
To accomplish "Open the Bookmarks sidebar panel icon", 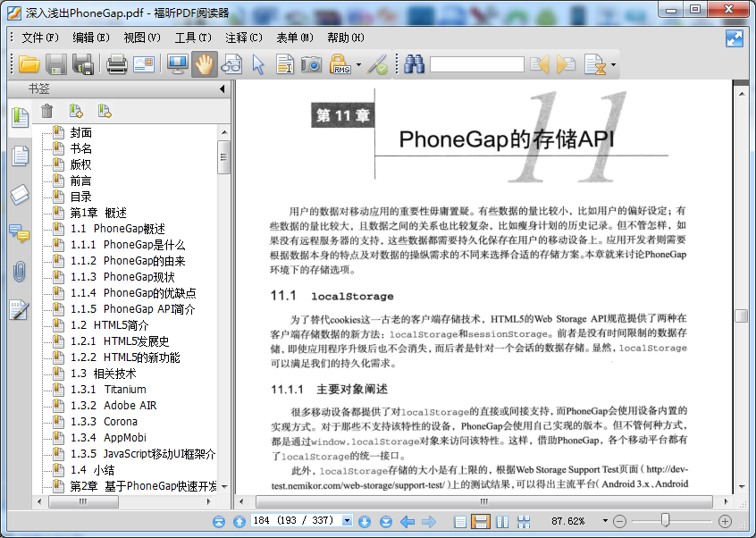I will coord(20,117).
